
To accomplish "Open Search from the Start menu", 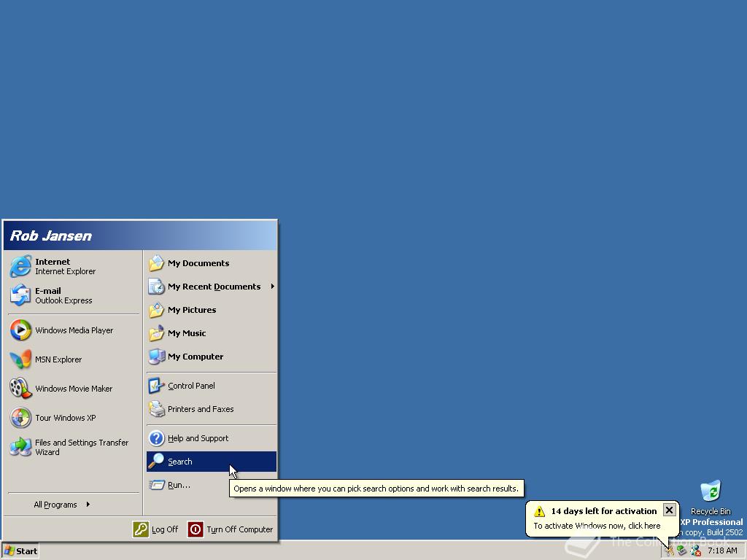I will click(x=179, y=461).
